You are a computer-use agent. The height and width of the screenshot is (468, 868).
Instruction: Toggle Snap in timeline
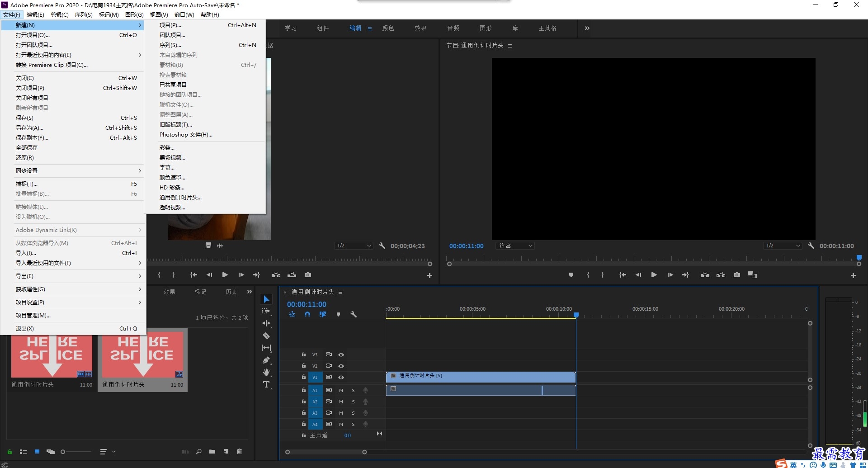click(x=307, y=314)
